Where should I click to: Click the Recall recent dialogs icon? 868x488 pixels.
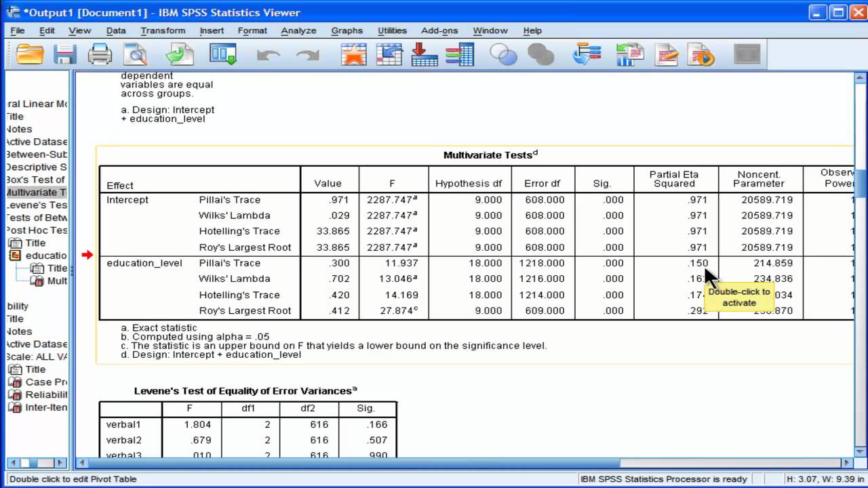click(x=223, y=54)
